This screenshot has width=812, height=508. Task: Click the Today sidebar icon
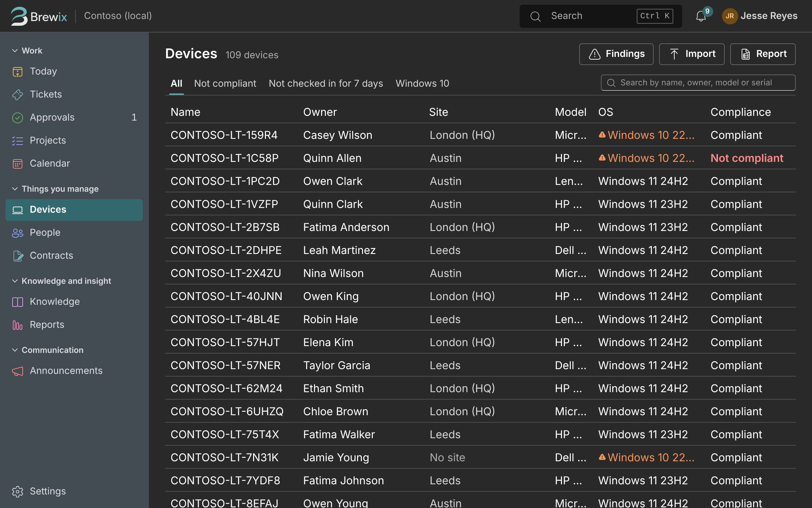[18, 71]
